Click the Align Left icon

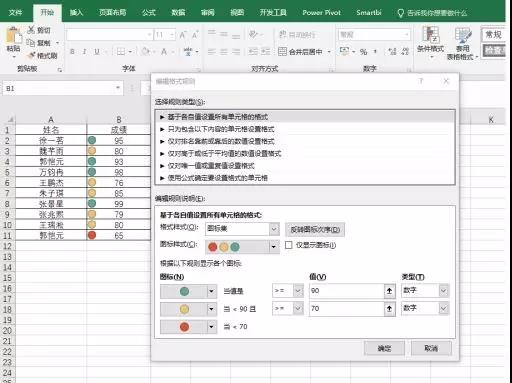tap(211, 52)
